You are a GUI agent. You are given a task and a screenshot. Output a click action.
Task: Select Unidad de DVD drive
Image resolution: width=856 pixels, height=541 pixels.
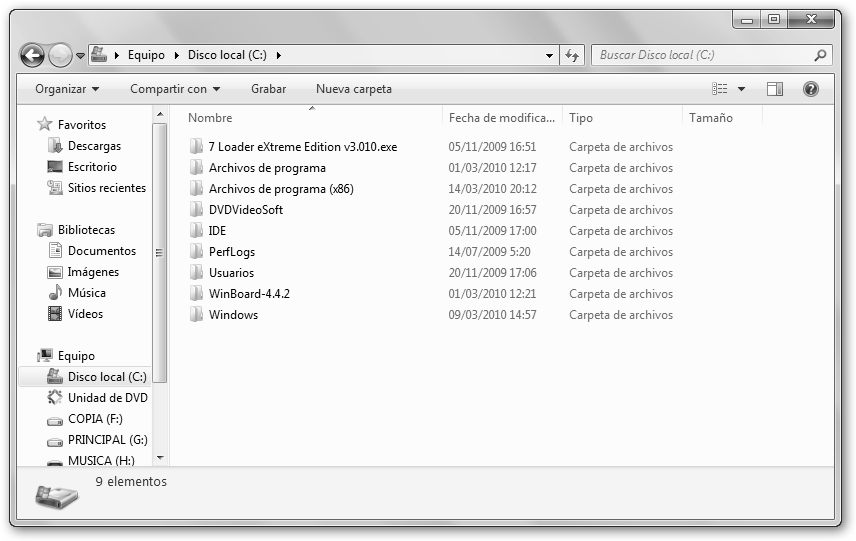pos(107,398)
